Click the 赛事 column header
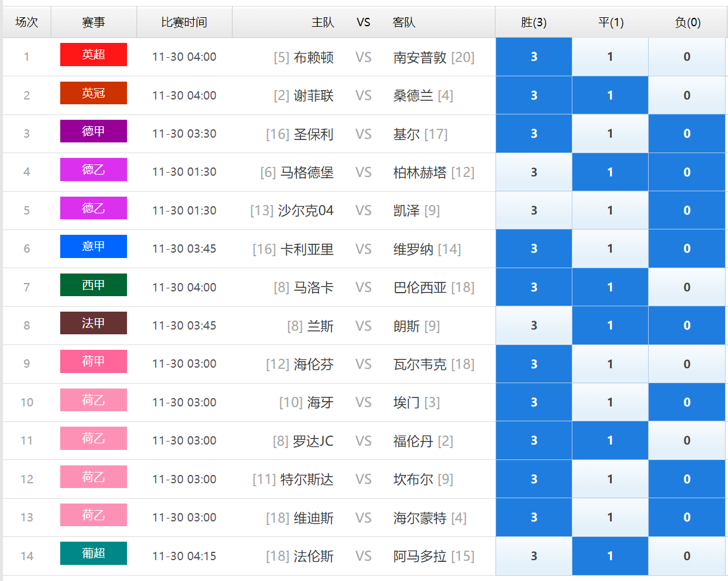Screen dimensions: 728x581 click(94, 22)
